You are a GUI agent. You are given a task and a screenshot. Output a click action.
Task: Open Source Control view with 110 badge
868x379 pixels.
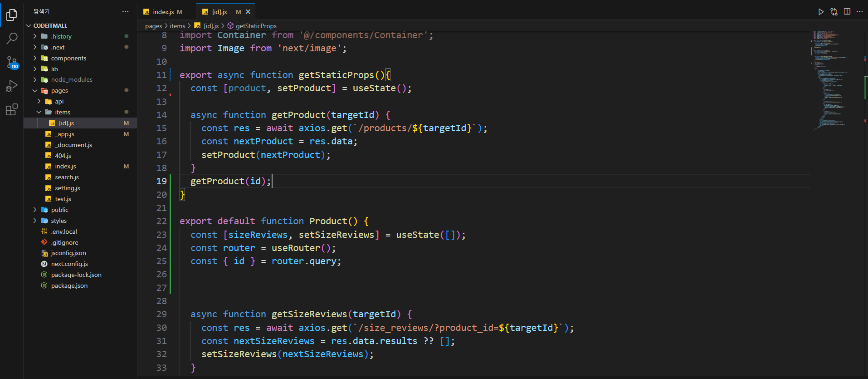pyautogui.click(x=12, y=62)
